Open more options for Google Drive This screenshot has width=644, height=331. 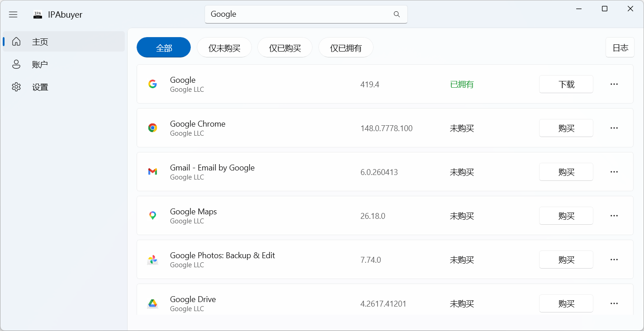coord(614,303)
